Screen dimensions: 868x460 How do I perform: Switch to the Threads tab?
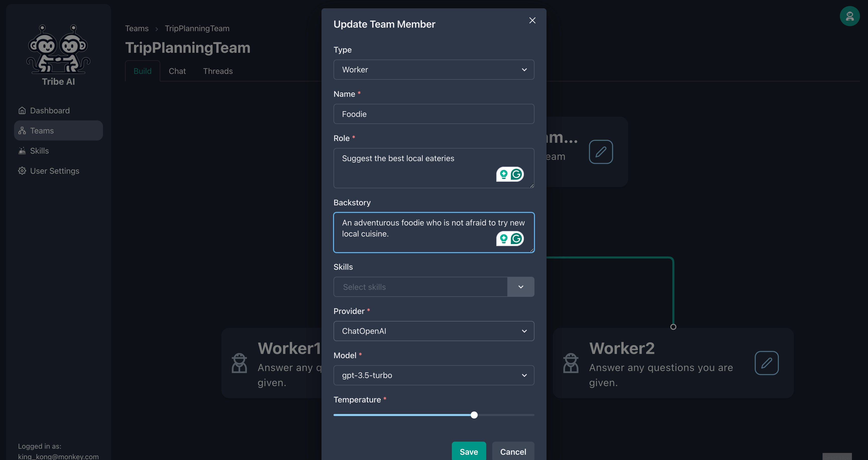(x=218, y=71)
